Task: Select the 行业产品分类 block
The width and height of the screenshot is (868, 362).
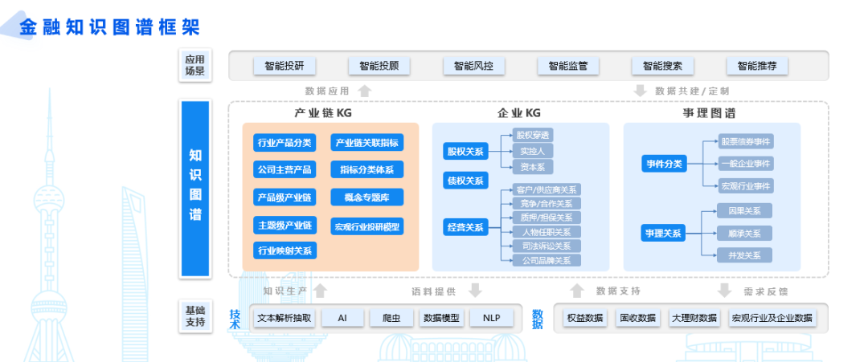Action: click(x=285, y=144)
